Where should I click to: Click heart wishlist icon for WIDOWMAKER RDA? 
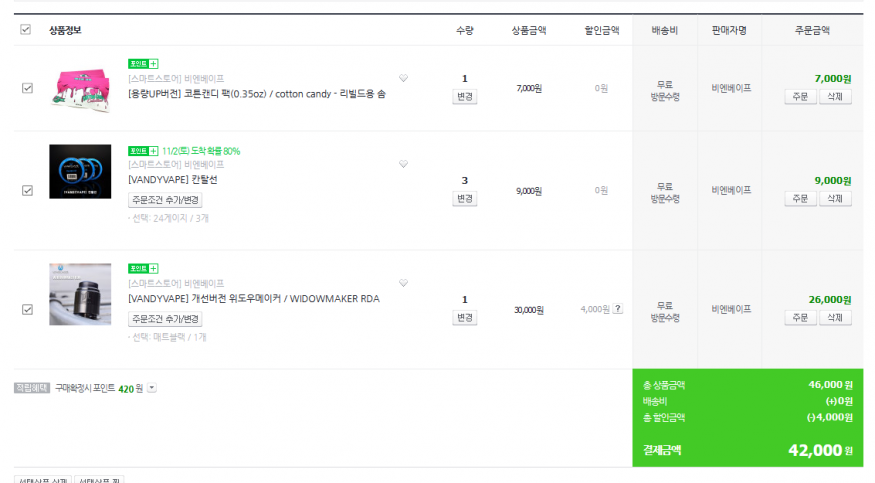click(x=403, y=283)
